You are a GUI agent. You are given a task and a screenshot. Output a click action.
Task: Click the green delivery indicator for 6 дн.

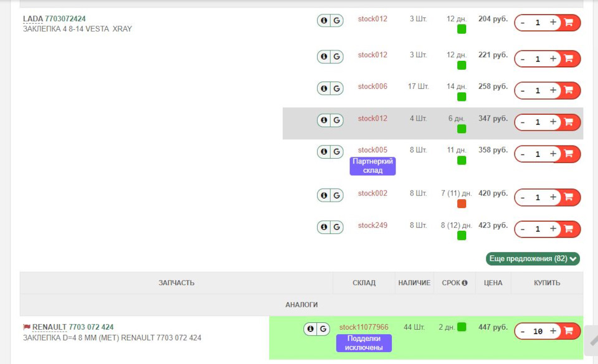click(x=462, y=129)
